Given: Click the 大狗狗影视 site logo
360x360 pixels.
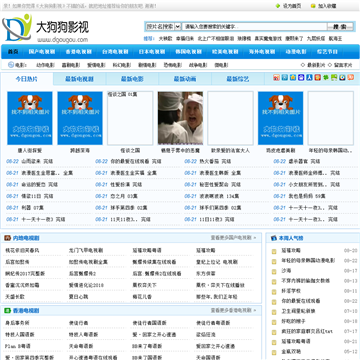Looking at the screenshot, I should 46,28.
